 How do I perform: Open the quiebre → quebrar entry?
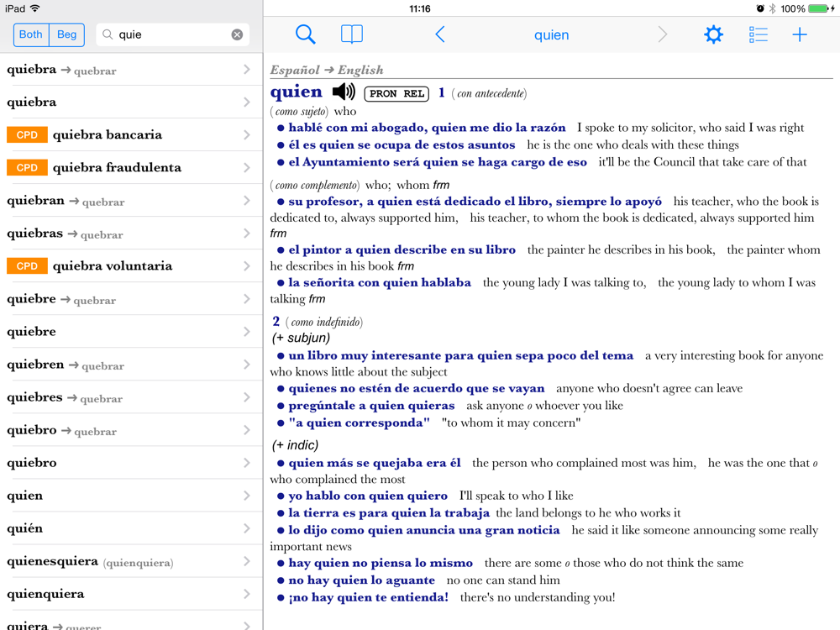(131, 299)
